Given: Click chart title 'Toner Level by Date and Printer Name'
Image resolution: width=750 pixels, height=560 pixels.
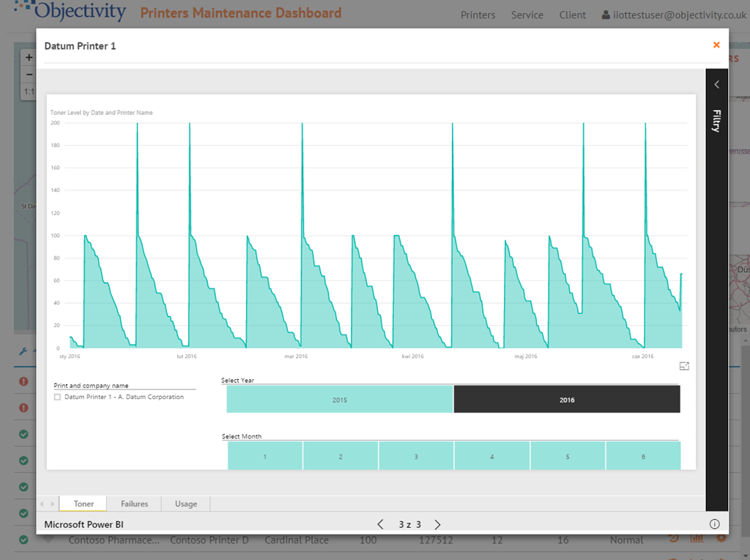Looking at the screenshot, I should 101,113.
